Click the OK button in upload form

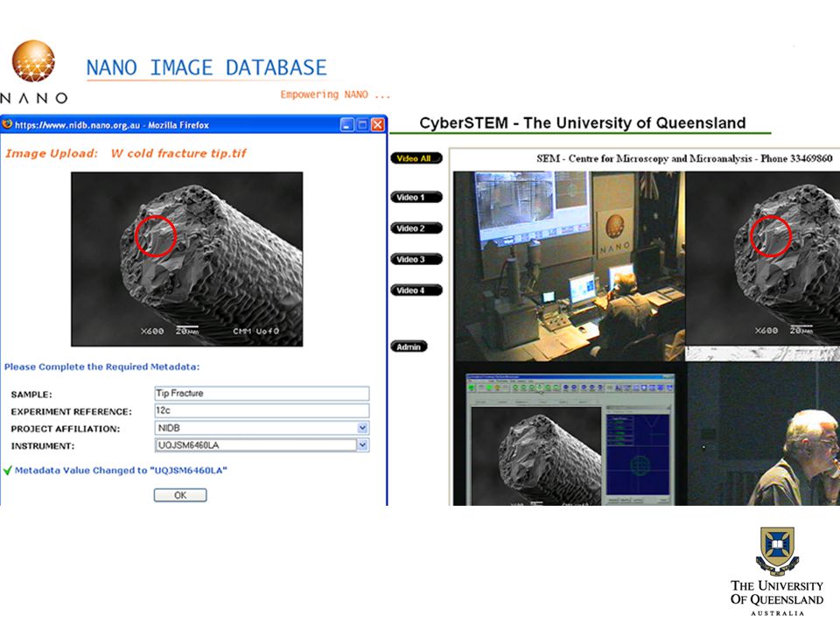pos(180,495)
